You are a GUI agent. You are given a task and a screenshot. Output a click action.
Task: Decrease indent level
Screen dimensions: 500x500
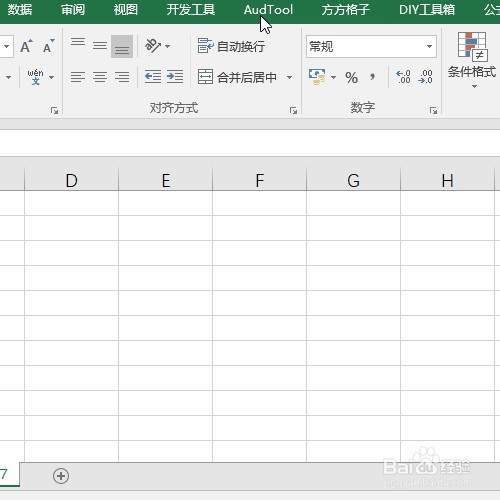153,77
